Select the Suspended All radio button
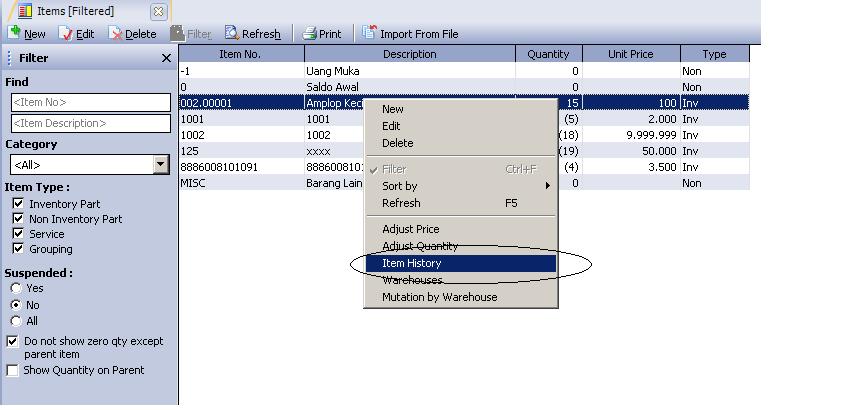The width and height of the screenshot is (848, 410). pyautogui.click(x=16, y=321)
